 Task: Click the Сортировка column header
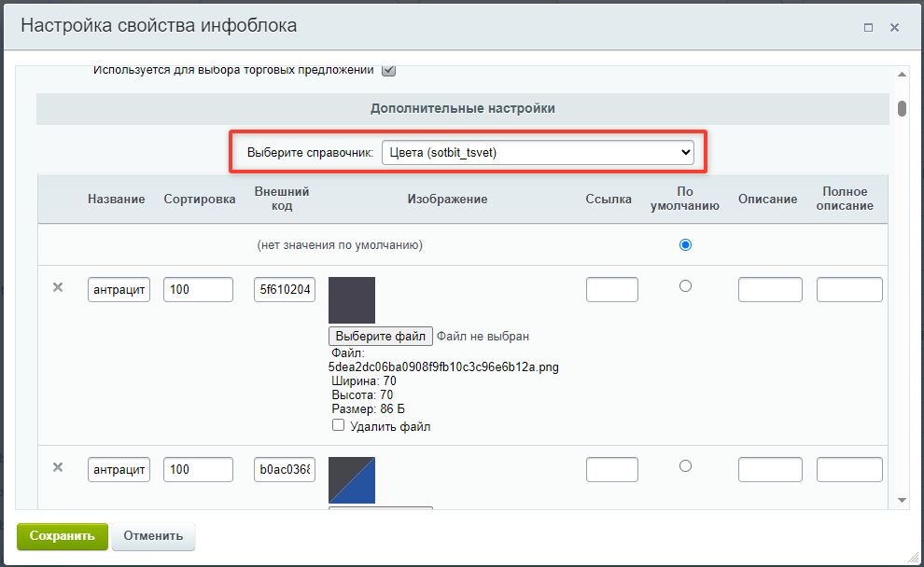click(x=199, y=199)
